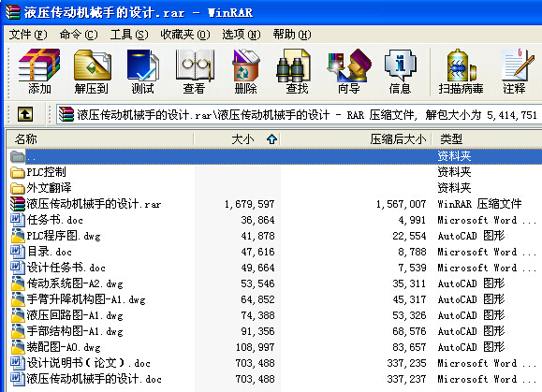This screenshot has height=392, width=542.
Task: Click the packed size value 22,554
Action: pos(409,236)
